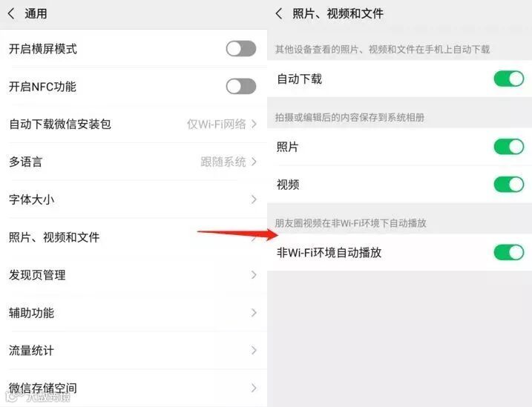Disable 非Wi-Fi环境自动播放 switch
The height and width of the screenshot is (407, 532).
pyautogui.click(x=508, y=253)
